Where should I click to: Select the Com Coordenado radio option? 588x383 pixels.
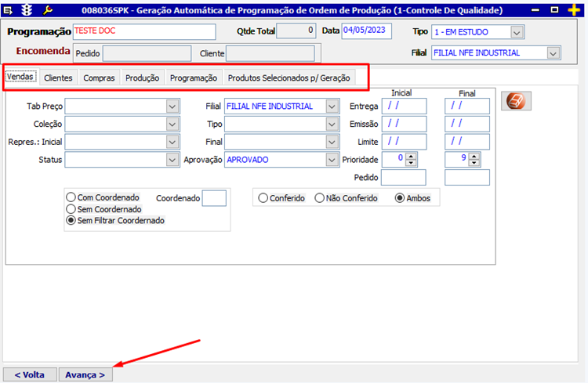pyautogui.click(x=71, y=197)
